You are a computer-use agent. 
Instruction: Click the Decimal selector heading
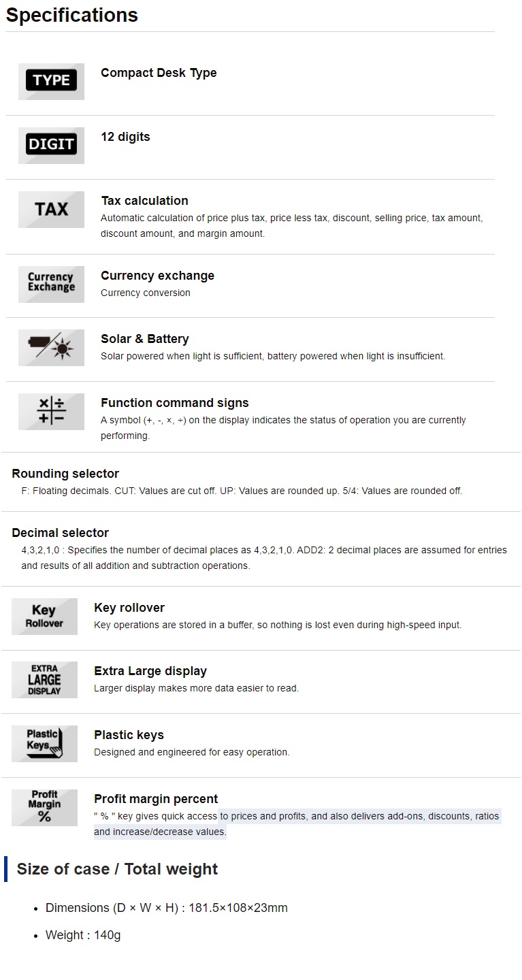tap(61, 533)
